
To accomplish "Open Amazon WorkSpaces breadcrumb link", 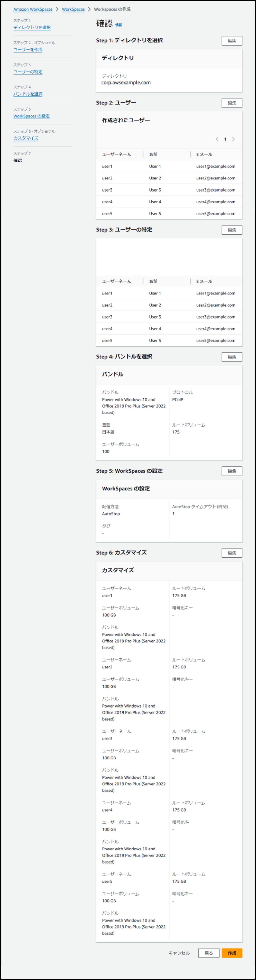I will [x=33, y=9].
